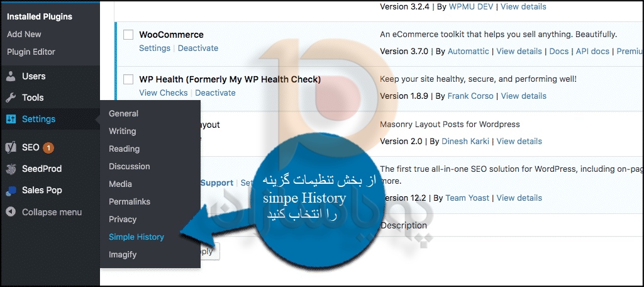The height and width of the screenshot is (287, 644).
Task: Open Simple History in Settings submenu
Action: 136,237
